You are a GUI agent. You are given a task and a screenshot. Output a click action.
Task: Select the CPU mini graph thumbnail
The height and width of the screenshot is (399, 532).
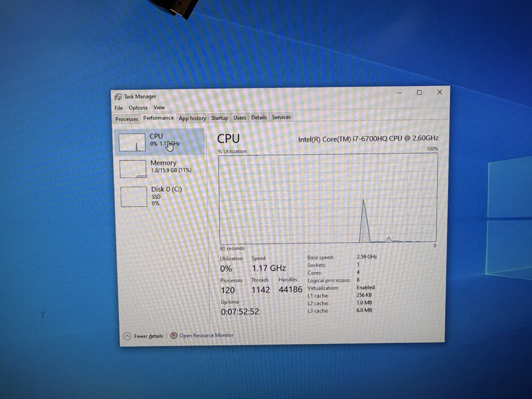pyautogui.click(x=132, y=142)
